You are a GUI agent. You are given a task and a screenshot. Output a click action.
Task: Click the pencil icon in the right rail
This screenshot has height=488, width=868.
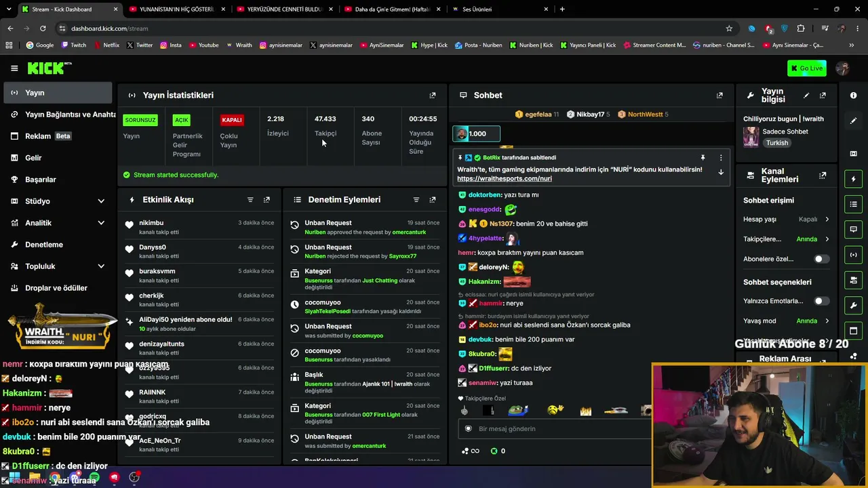click(854, 121)
